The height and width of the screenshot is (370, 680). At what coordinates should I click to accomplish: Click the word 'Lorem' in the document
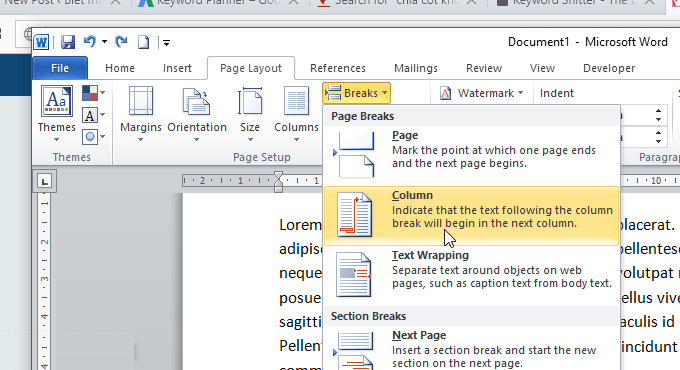click(300, 225)
